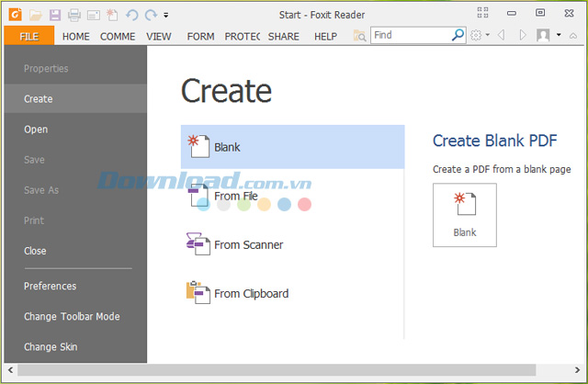Open the SHARE tab

point(284,37)
